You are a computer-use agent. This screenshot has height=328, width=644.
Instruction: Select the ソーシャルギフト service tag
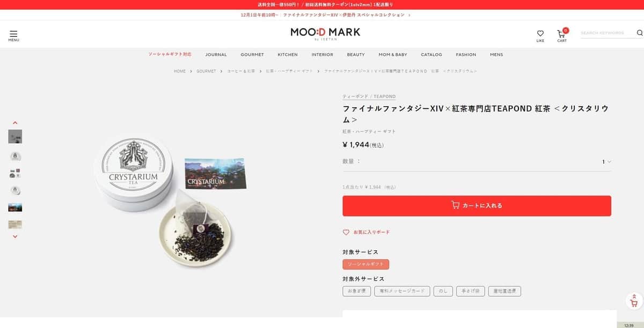[366, 264]
